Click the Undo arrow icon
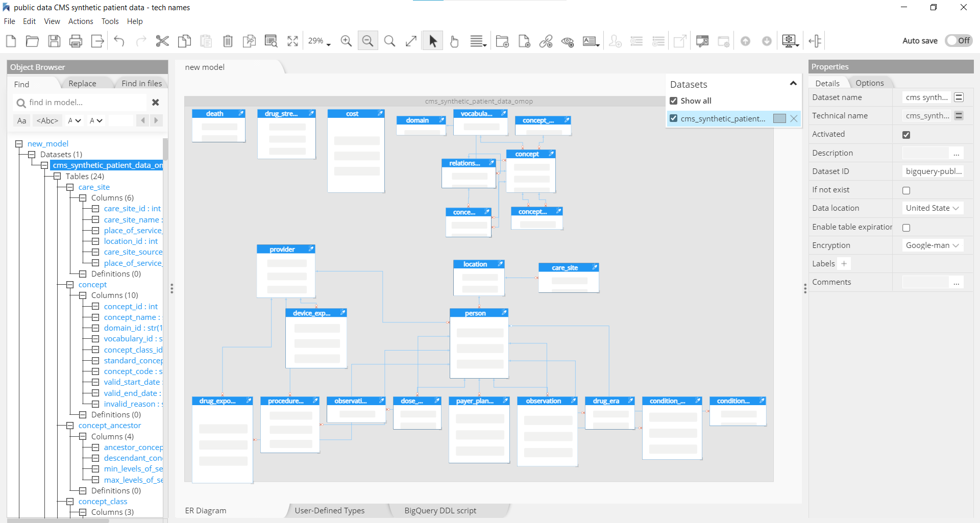980x523 pixels. (x=119, y=41)
